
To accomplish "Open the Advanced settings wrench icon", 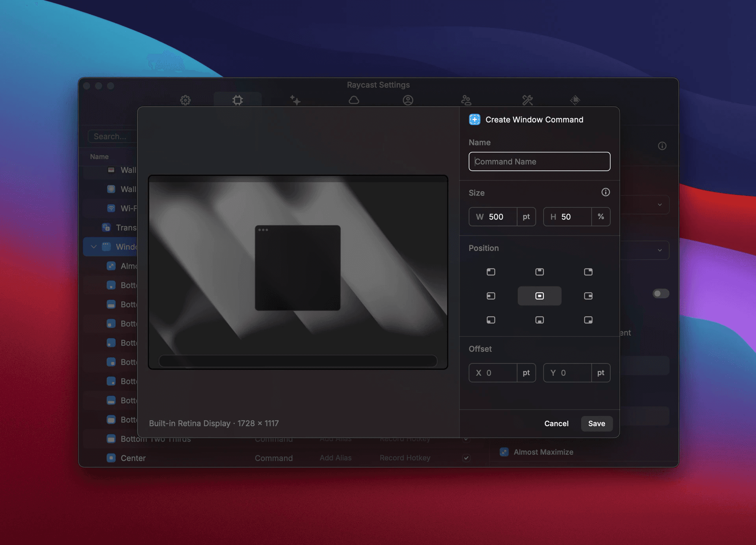I will (x=528, y=100).
